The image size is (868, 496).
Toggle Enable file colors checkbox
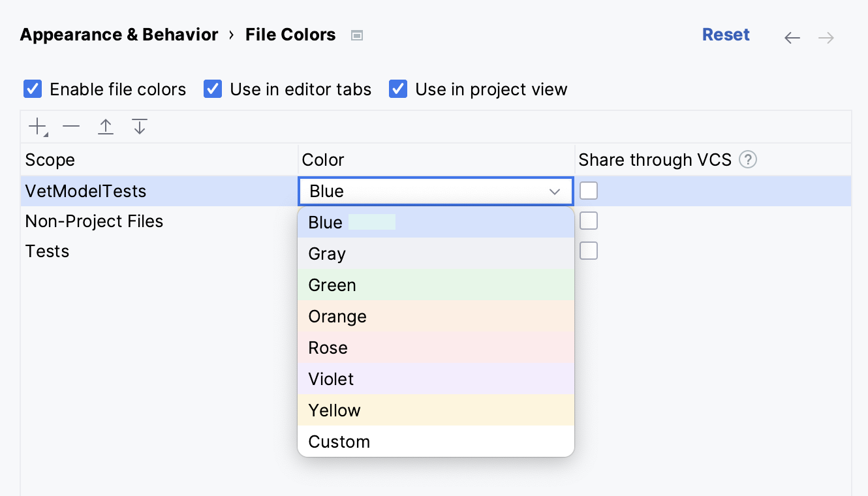tap(33, 89)
